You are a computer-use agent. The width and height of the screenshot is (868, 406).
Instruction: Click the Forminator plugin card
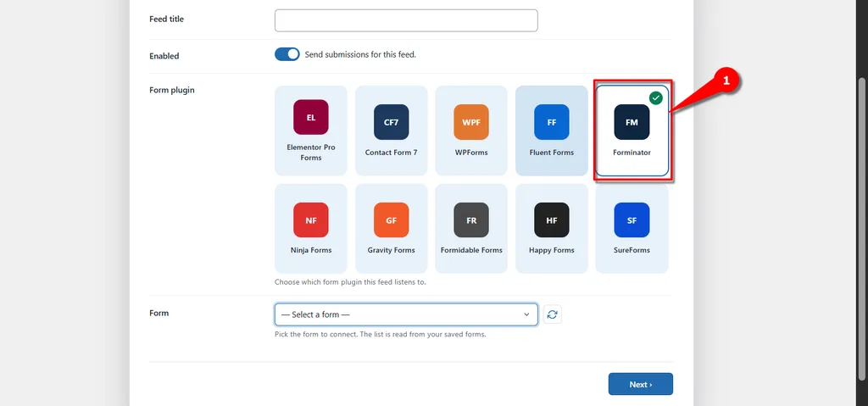pos(632,131)
